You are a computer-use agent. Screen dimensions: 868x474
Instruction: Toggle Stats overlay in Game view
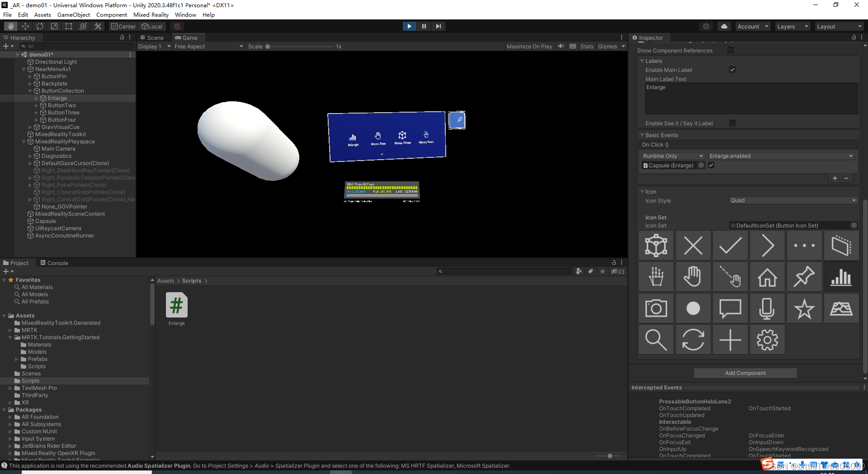click(587, 46)
